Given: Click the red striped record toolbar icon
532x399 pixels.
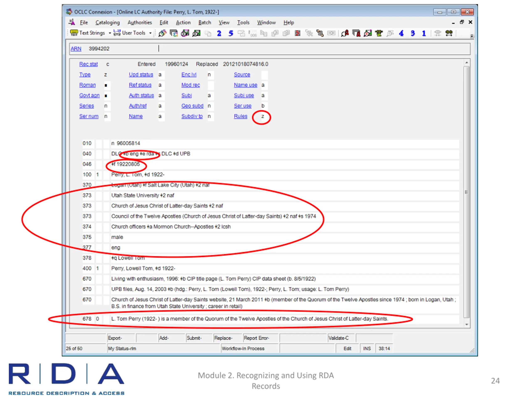Looking at the screenshot, I should tap(298, 33).
